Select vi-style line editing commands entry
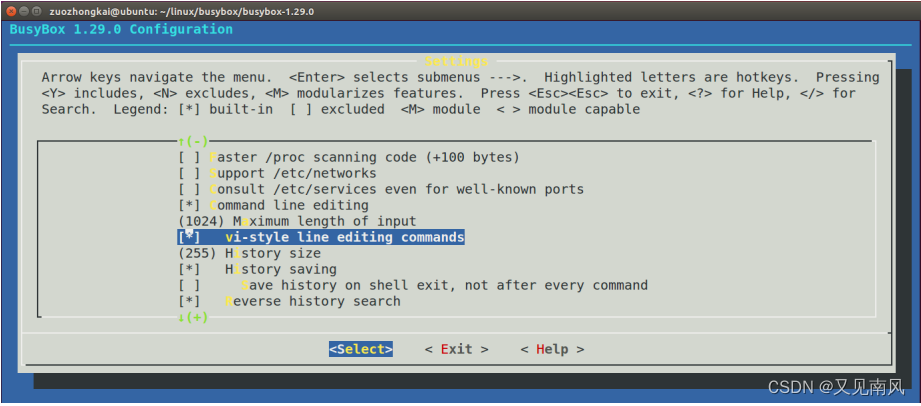921x406 pixels. pos(321,237)
